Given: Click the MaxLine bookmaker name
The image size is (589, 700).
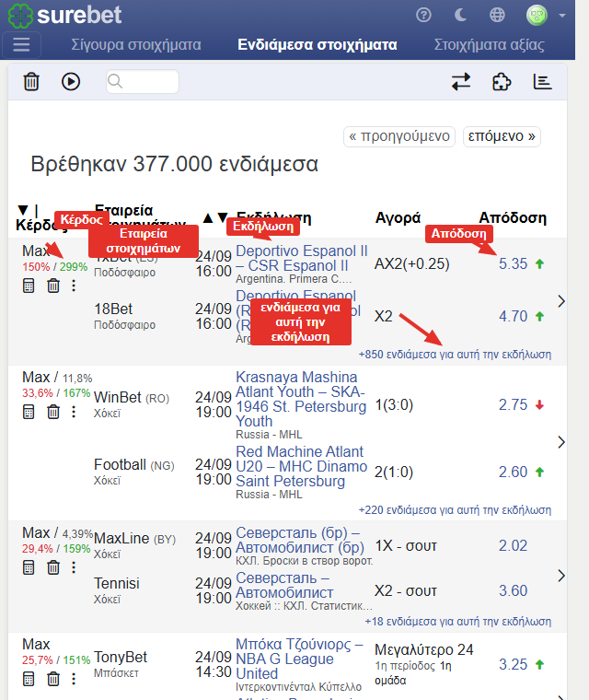Looking at the screenshot, I should (x=121, y=539).
